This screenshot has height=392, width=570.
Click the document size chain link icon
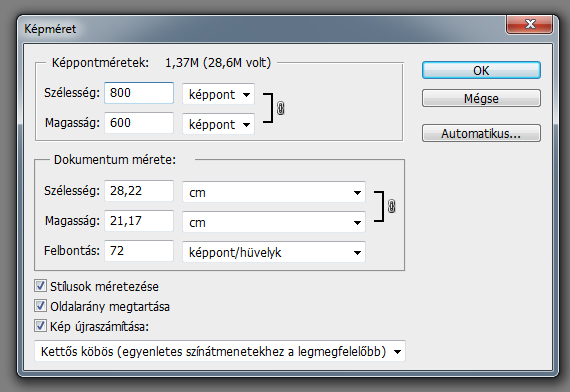pos(391,206)
